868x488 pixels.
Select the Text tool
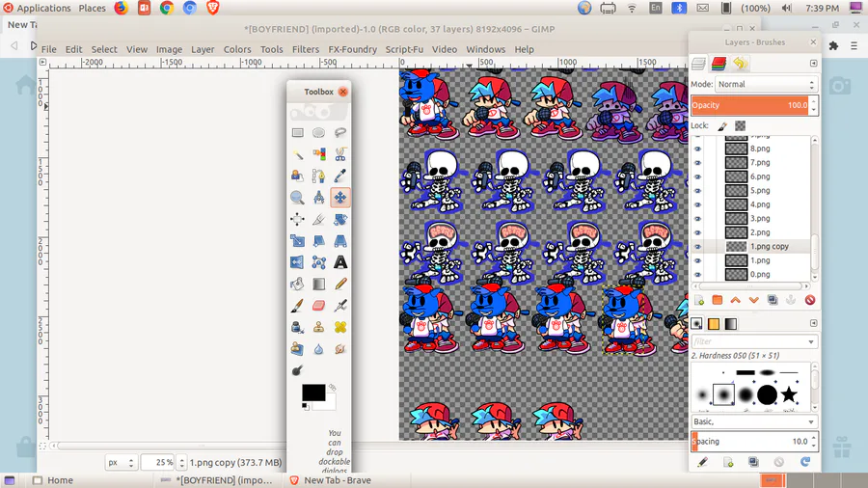click(339, 262)
